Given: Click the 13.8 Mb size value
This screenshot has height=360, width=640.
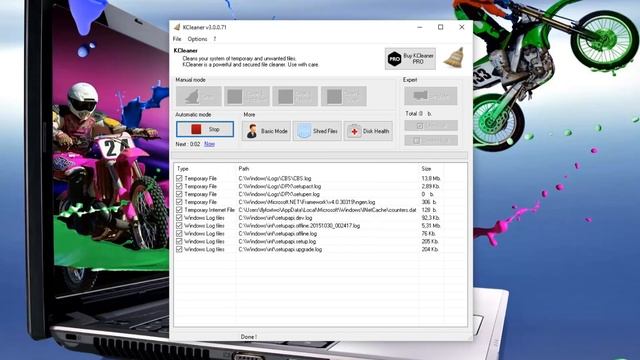Looking at the screenshot, I should (431, 178).
